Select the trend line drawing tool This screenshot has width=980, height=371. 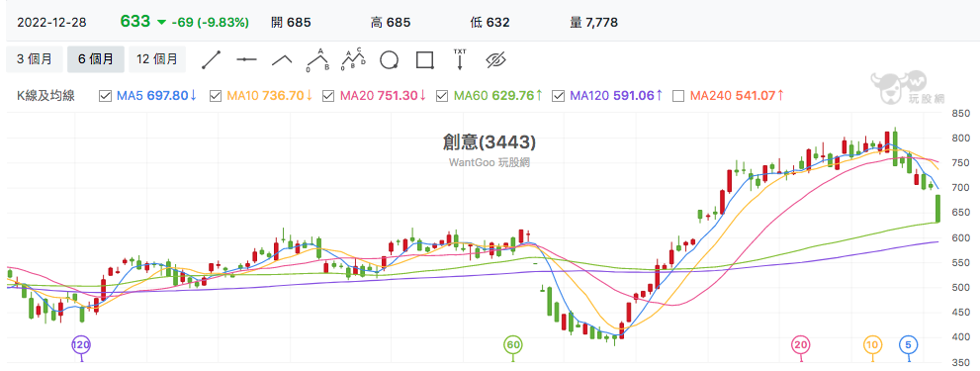coord(212,59)
